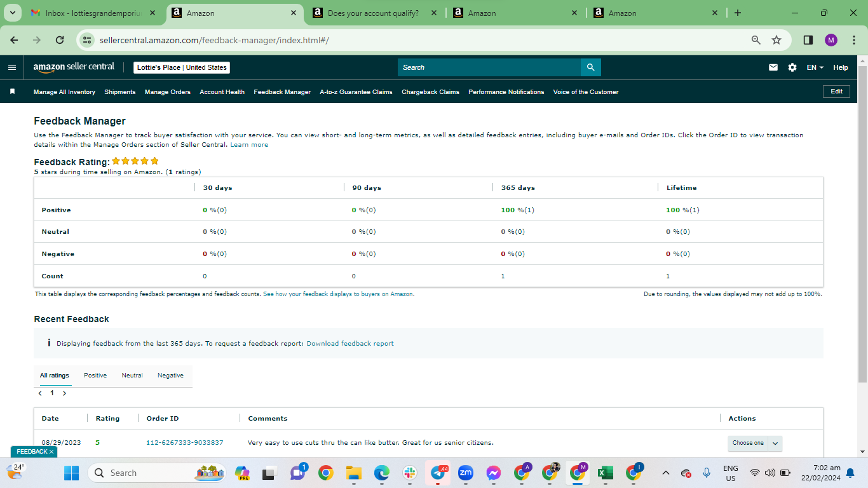Open the Help link in the header

tap(841, 67)
